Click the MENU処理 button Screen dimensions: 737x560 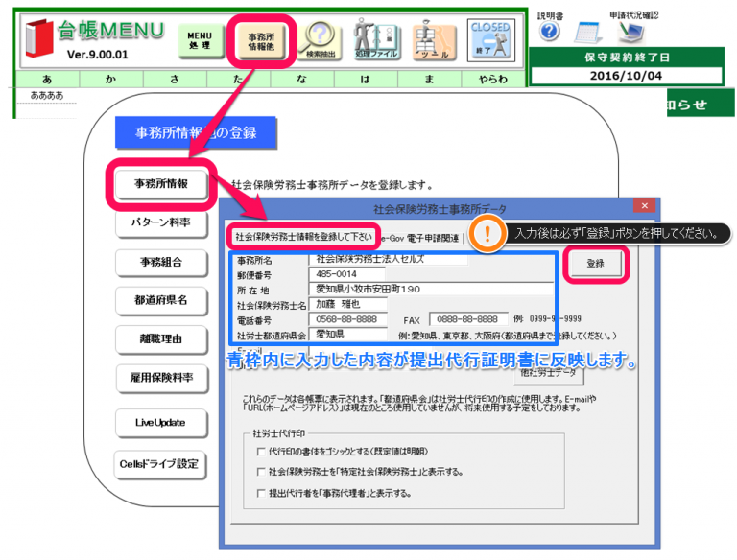point(201,40)
